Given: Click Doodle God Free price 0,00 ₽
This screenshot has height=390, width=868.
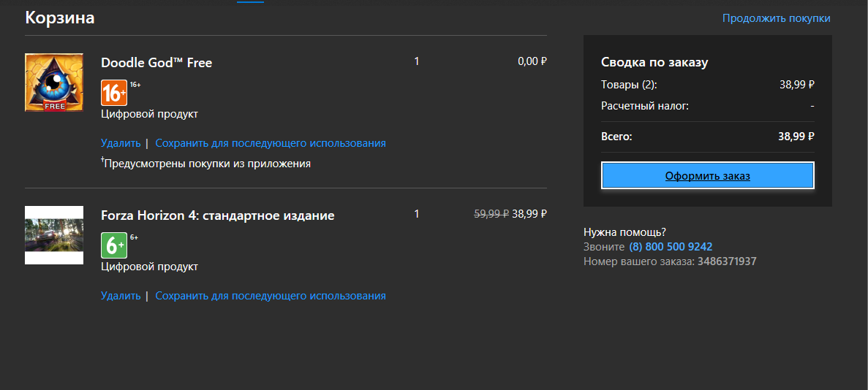Looking at the screenshot, I should point(532,61).
